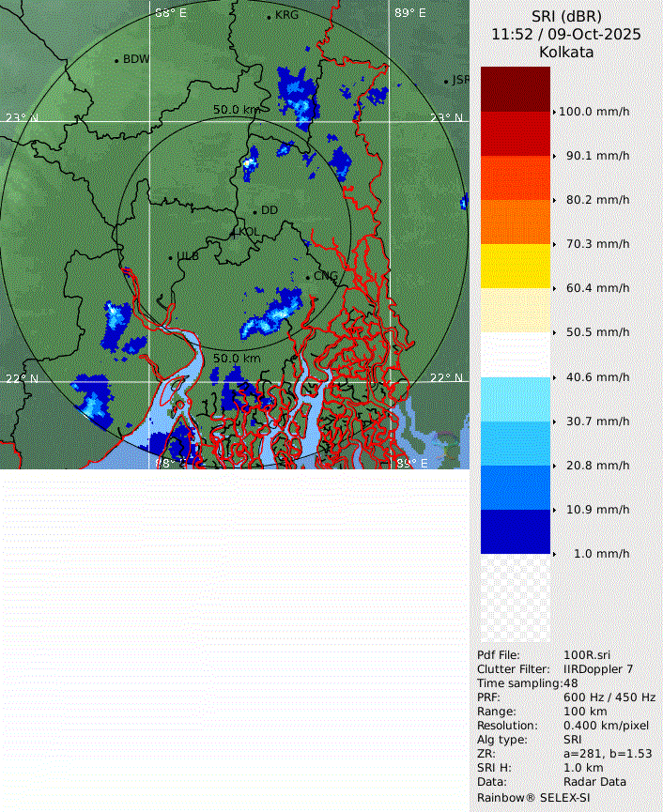This screenshot has height=812, width=663.
Task: Click the upper 50.0 km range ring label
Action: (x=236, y=110)
